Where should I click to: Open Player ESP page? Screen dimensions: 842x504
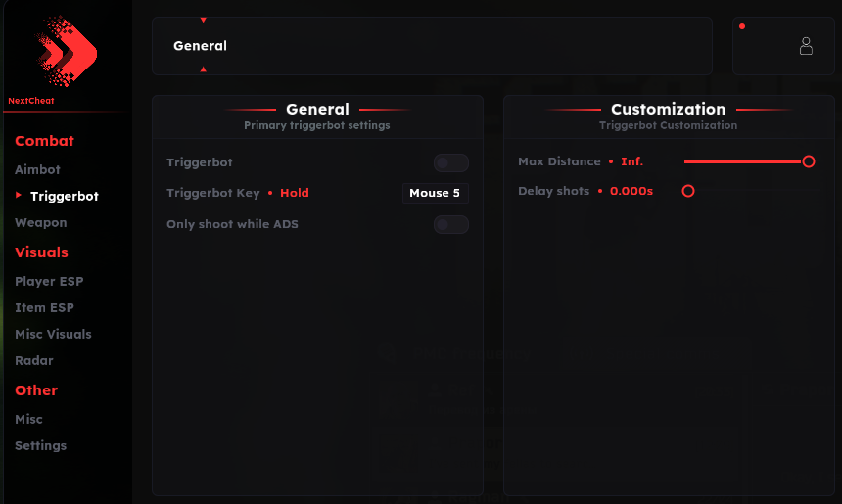pyautogui.click(x=49, y=281)
